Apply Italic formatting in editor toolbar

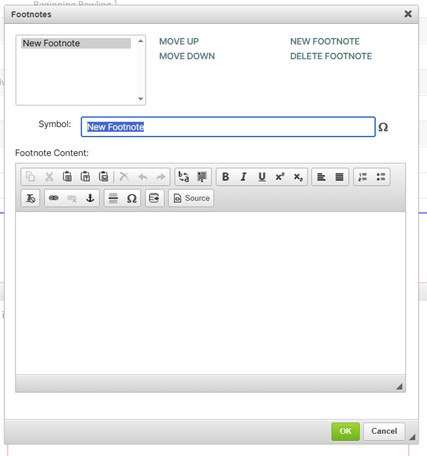[x=244, y=177]
